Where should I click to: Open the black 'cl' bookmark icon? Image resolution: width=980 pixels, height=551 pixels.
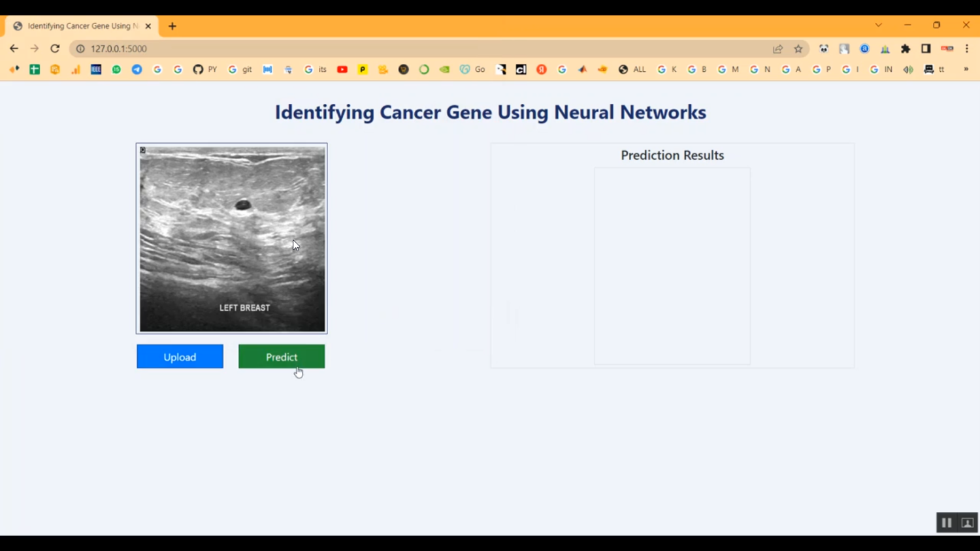coord(520,69)
